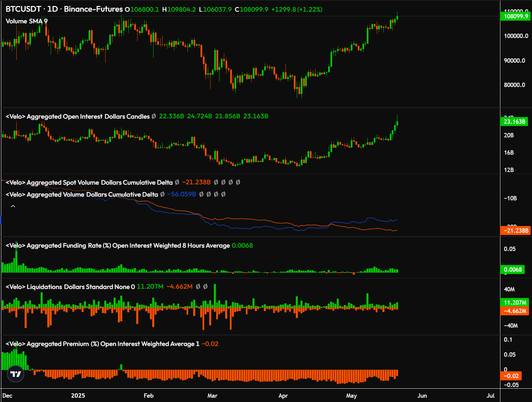Screen dimensions: 532x402
Task: Click the 80000.0 price scale level
Action: (x=514, y=85)
